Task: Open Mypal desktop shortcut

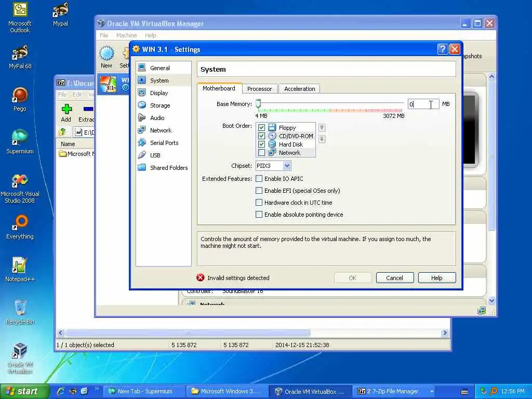Action: click(x=60, y=15)
